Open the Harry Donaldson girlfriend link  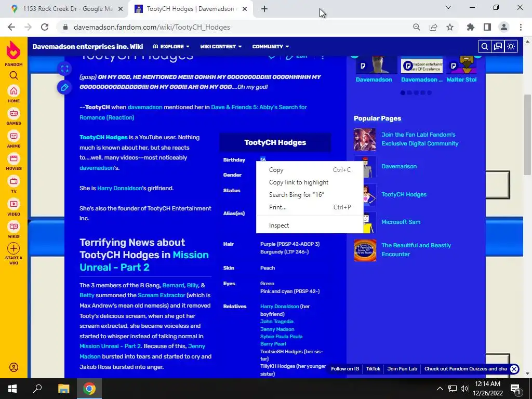[x=119, y=188]
